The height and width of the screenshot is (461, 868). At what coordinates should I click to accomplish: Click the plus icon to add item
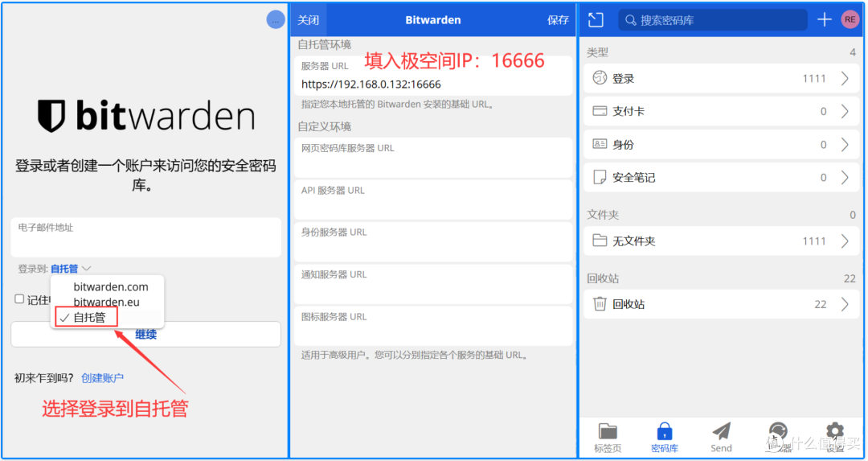825,20
